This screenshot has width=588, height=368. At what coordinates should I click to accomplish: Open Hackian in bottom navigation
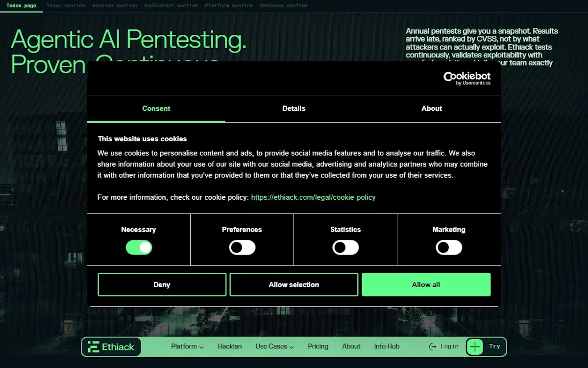point(230,346)
